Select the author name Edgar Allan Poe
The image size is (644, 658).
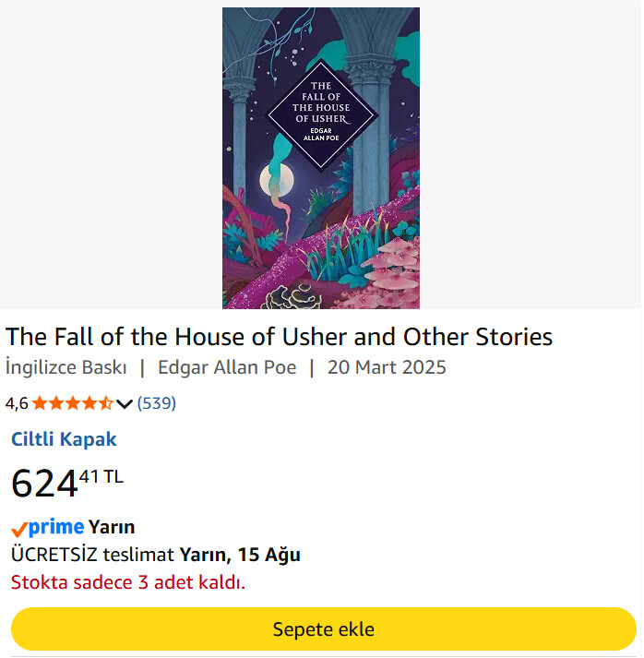click(x=227, y=367)
